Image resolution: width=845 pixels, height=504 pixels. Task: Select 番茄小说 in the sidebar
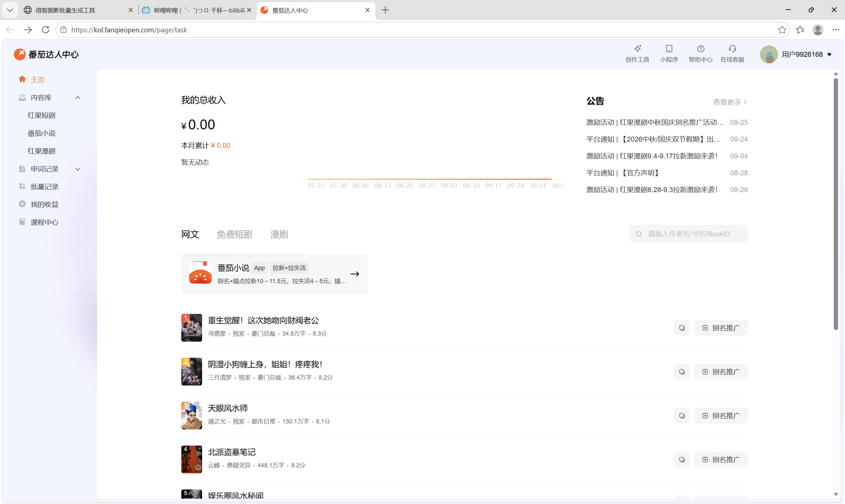(x=41, y=133)
